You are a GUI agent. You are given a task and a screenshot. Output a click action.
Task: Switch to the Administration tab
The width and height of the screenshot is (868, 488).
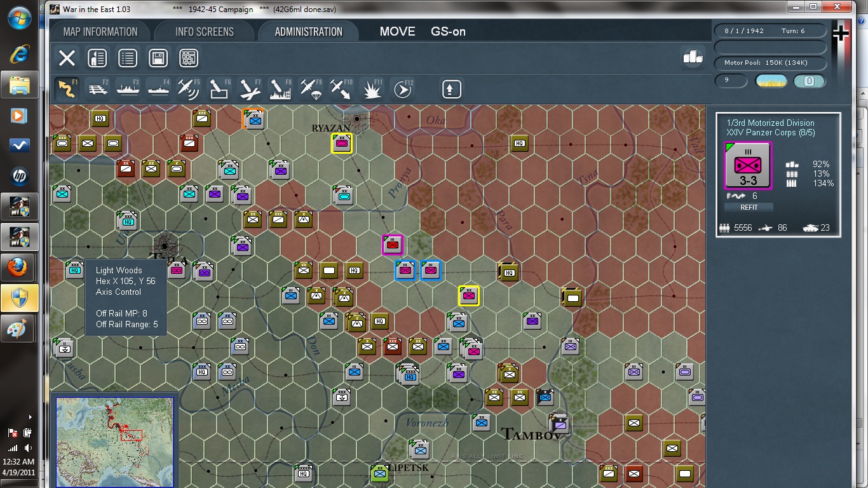[x=308, y=32]
